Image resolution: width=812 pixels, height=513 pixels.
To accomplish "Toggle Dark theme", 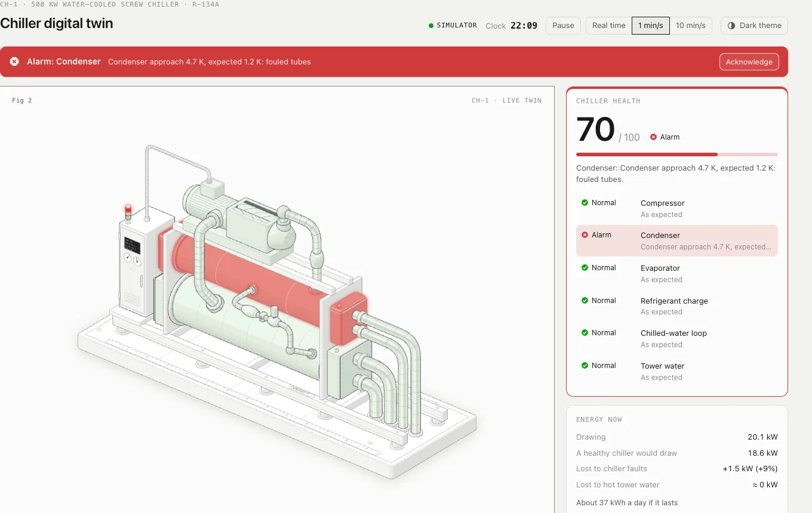I will [754, 26].
